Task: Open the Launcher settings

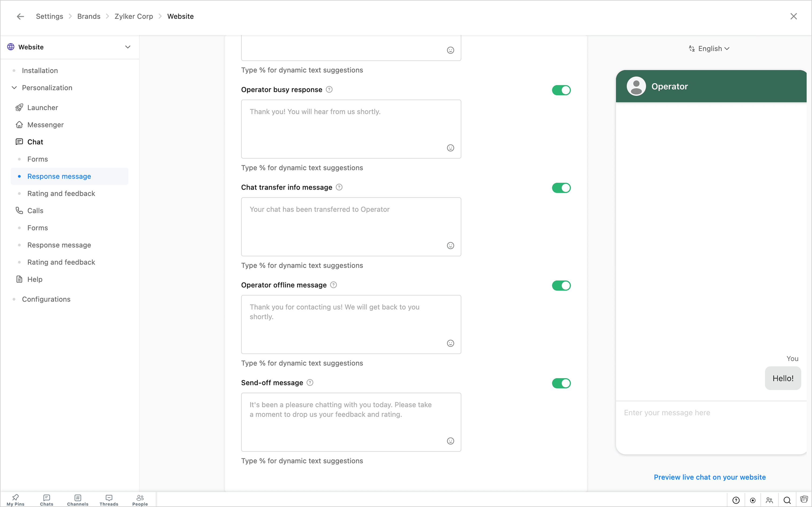Action: click(43, 108)
